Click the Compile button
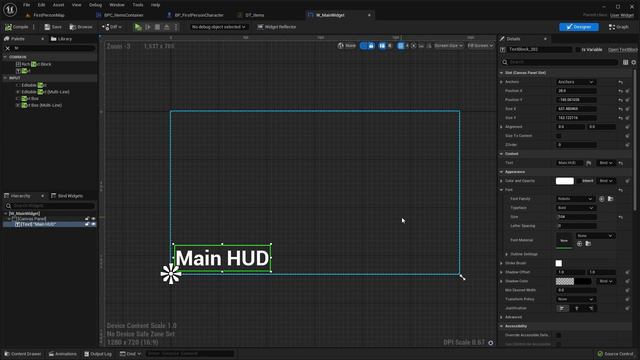Image resolution: width=640 pixels, height=360 pixels. pos(17,27)
